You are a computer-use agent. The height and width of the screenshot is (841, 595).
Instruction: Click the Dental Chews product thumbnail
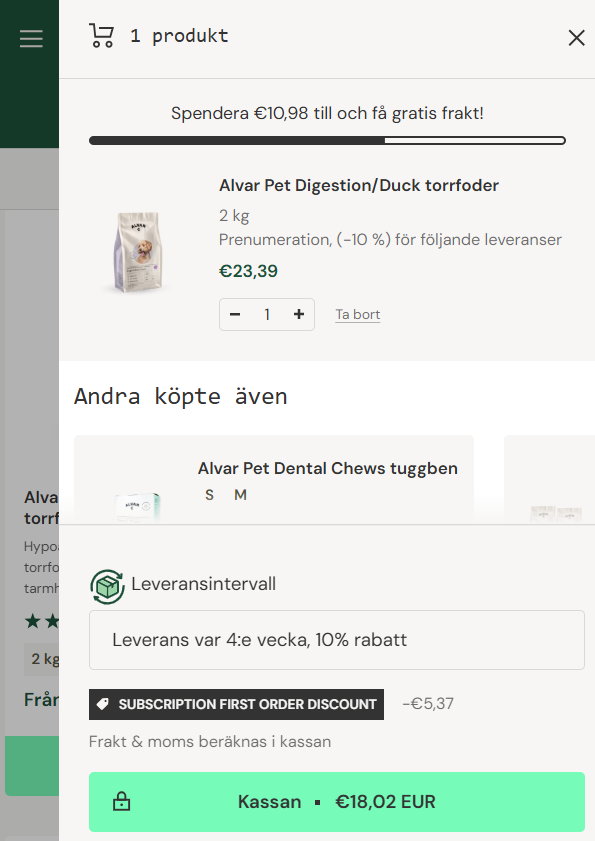(137, 507)
